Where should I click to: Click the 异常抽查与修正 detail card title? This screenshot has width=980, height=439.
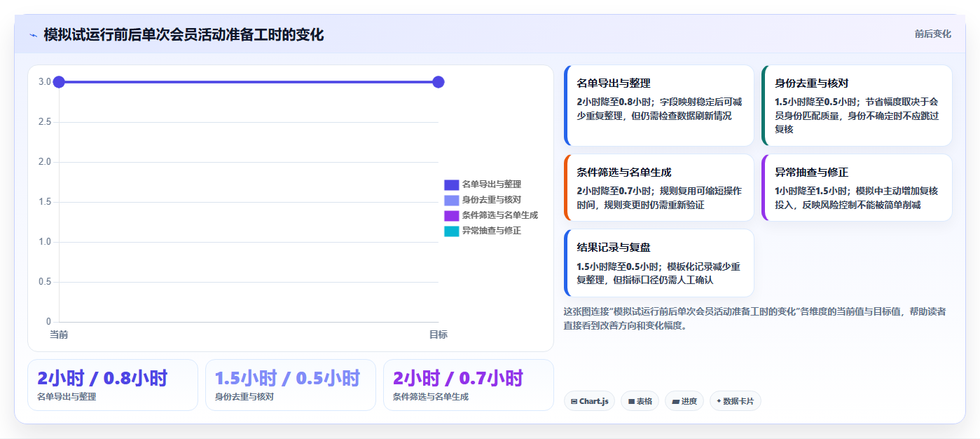point(812,172)
